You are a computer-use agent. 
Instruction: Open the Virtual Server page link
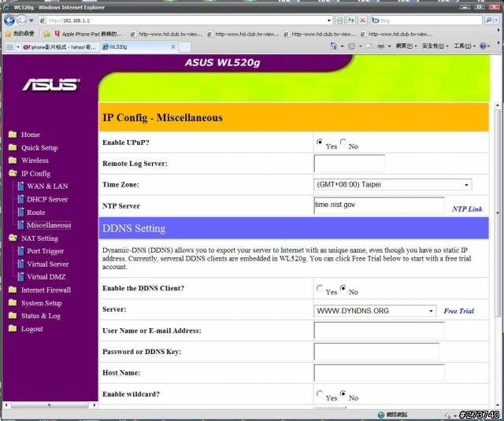pos(48,264)
